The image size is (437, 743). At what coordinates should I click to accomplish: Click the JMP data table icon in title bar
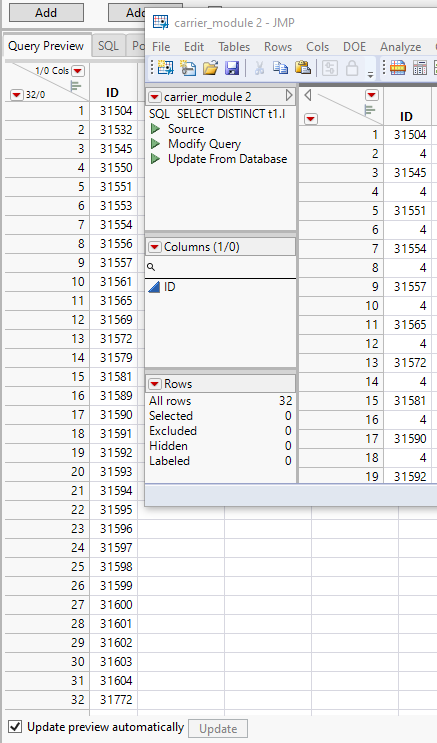[161, 22]
